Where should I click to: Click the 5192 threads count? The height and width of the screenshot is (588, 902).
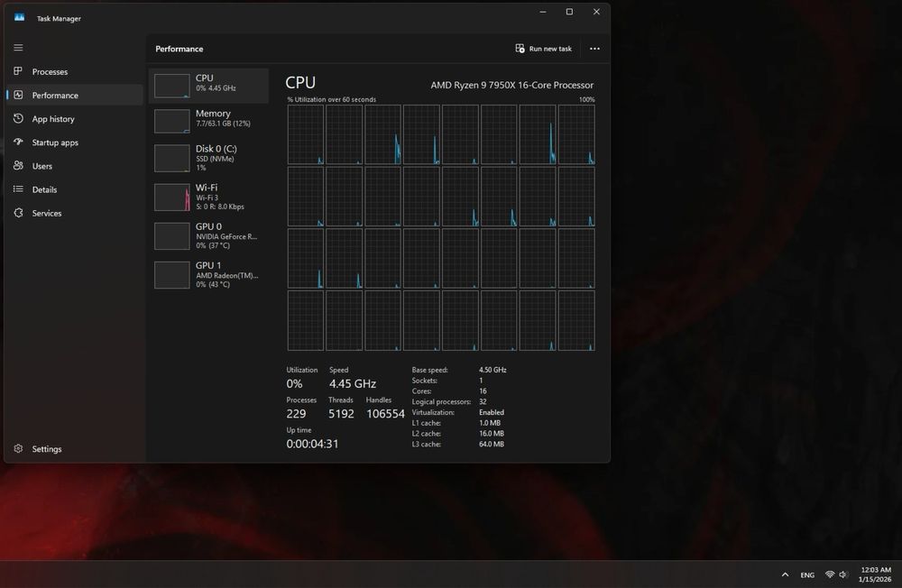pos(341,414)
